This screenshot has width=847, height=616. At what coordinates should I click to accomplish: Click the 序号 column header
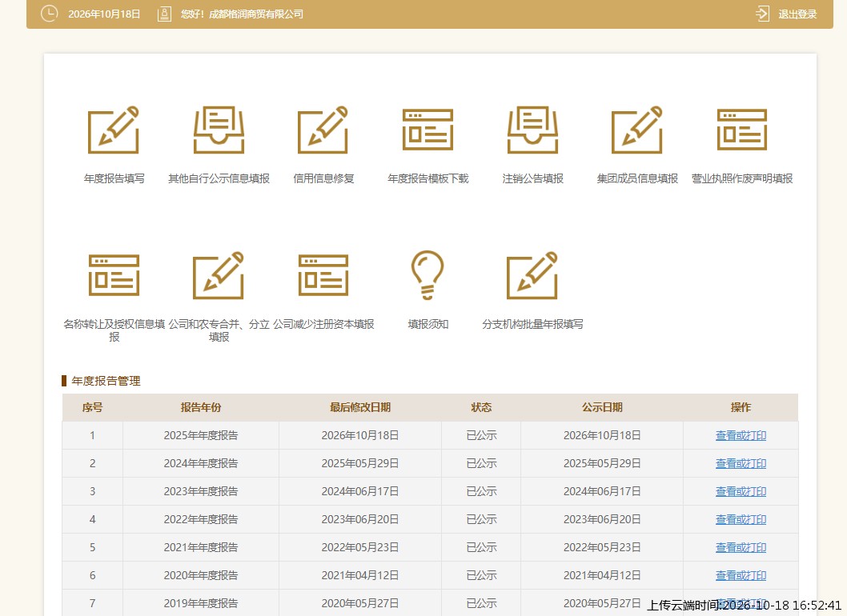click(92, 407)
